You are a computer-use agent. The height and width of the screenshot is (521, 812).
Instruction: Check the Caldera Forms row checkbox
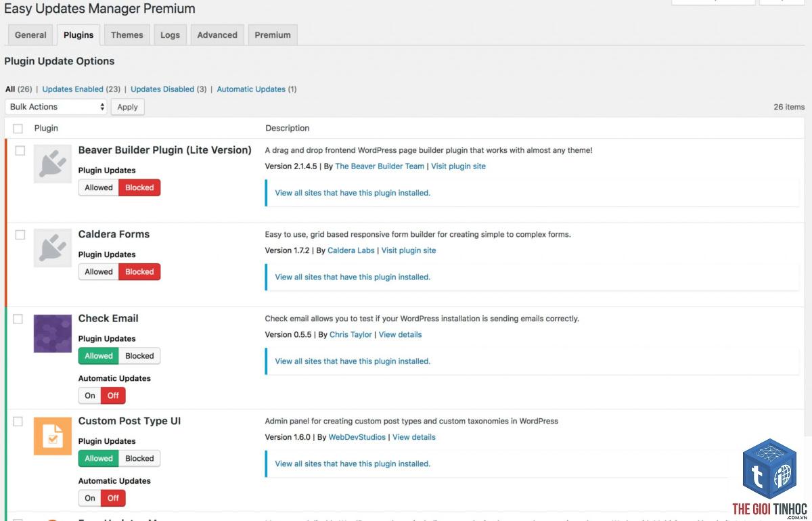(x=20, y=235)
